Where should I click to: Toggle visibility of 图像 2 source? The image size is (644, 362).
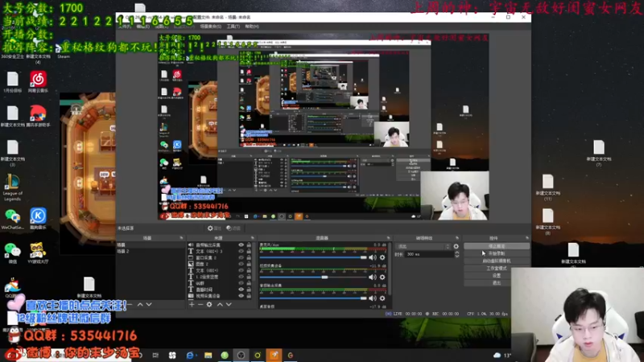click(x=241, y=264)
